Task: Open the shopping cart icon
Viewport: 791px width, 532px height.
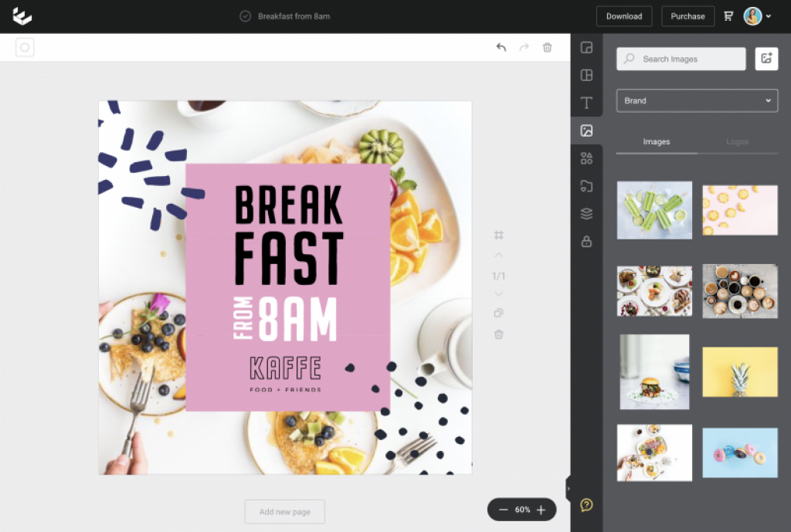Action: pyautogui.click(x=728, y=16)
